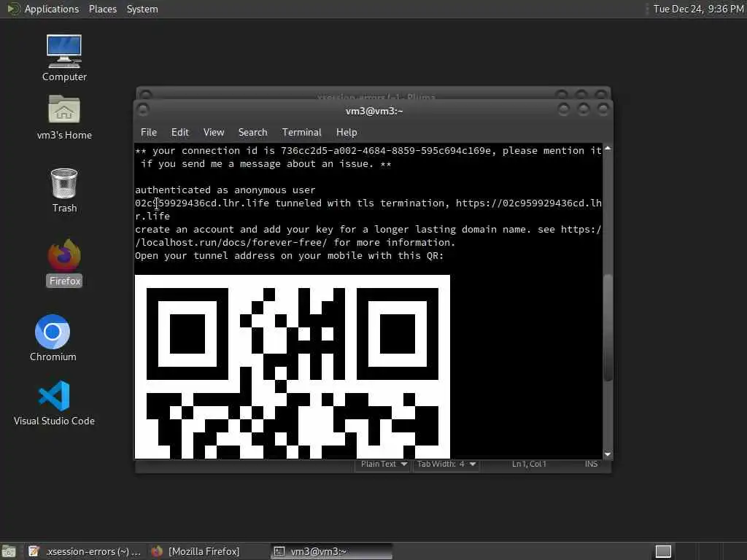
Task: Launch Chromium from the desktop
Action: tap(53, 338)
